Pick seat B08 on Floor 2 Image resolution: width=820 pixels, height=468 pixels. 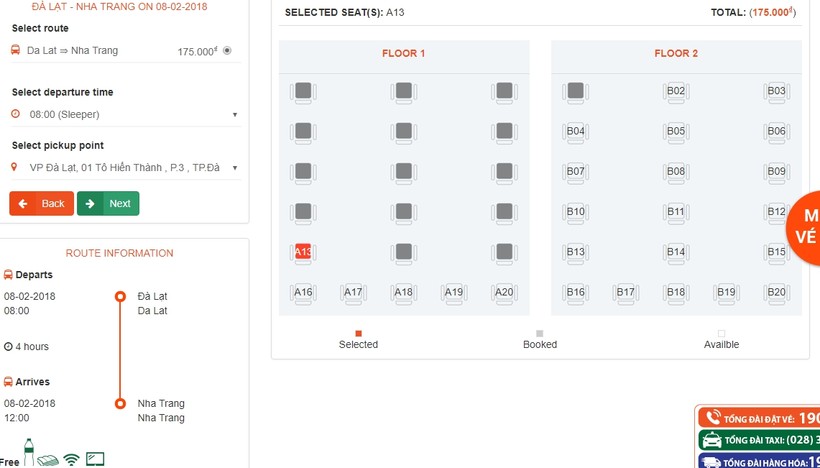pyautogui.click(x=676, y=172)
